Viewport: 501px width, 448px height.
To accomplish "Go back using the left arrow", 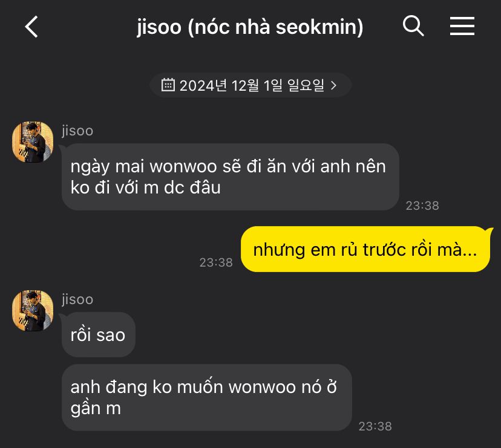I will tap(31, 27).
